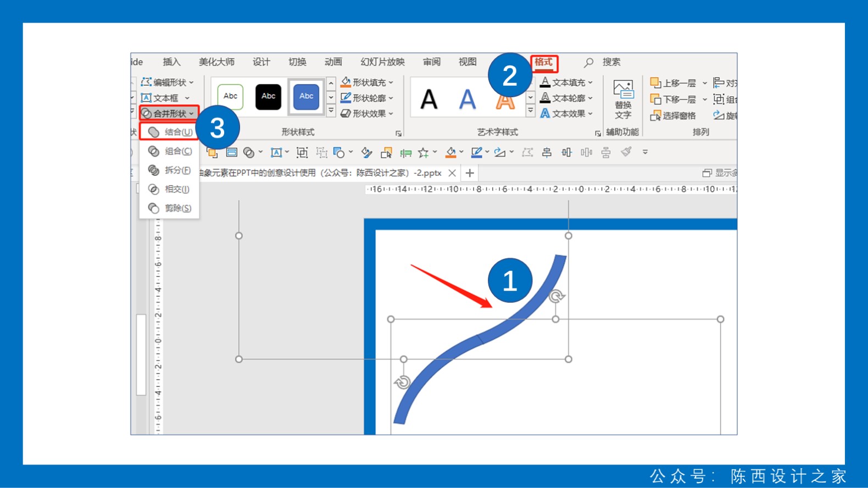Open the 文本轮廓 text outline dropdown
Image resolution: width=868 pixels, height=488 pixels.
point(566,98)
